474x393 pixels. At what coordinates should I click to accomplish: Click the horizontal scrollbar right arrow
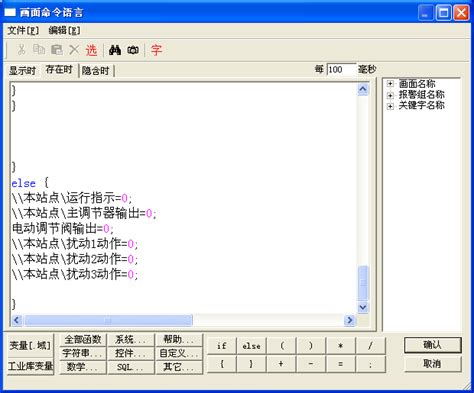[350, 320]
